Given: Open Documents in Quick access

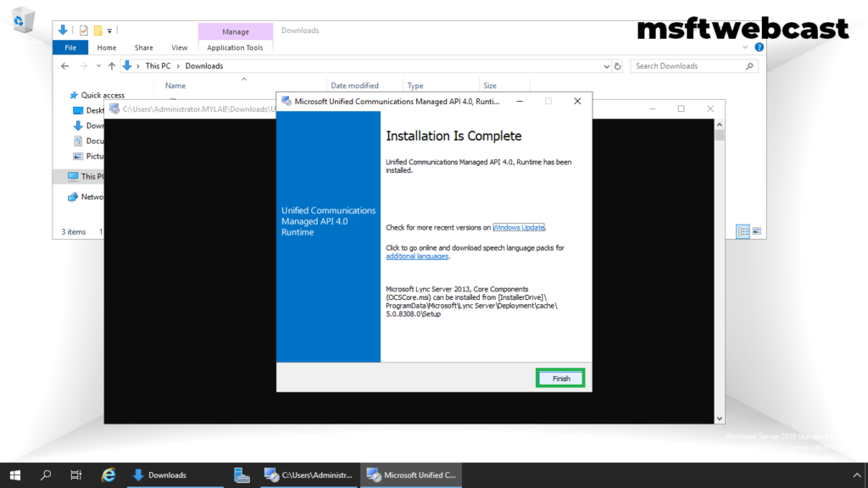Looking at the screenshot, I should pyautogui.click(x=88, y=141).
